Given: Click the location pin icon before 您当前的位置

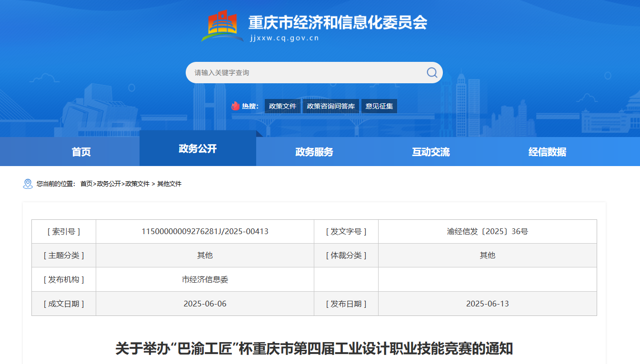Looking at the screenshot, I should (x=28, y=184).
